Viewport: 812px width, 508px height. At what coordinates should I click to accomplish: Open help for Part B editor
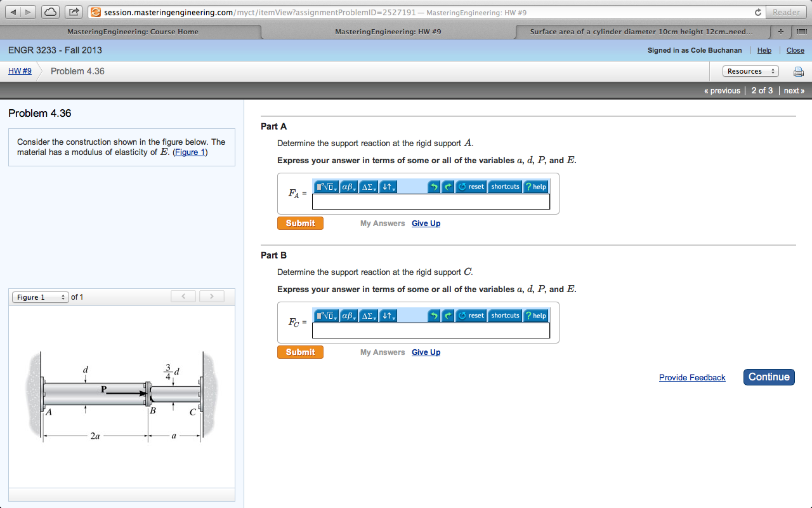535,316
